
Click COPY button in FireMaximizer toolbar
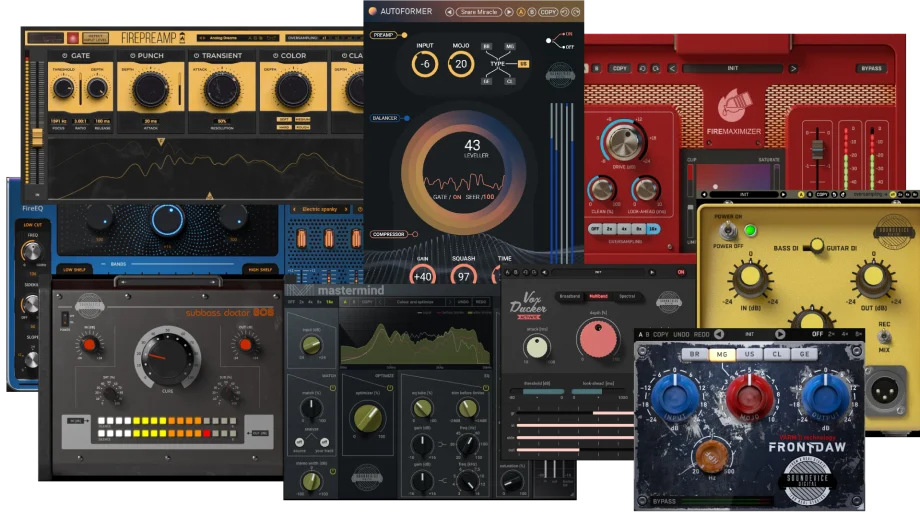(x=620, y=69)
